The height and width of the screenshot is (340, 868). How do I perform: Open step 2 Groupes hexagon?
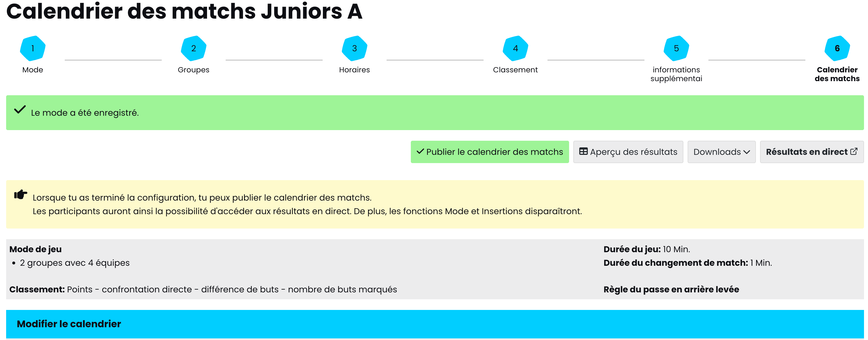(193, 48)
